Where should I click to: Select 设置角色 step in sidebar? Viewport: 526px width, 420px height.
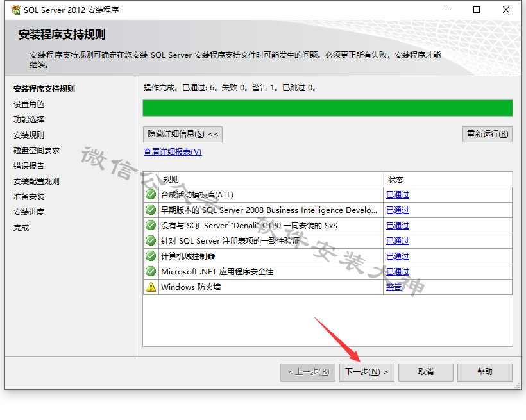[29, 105]
